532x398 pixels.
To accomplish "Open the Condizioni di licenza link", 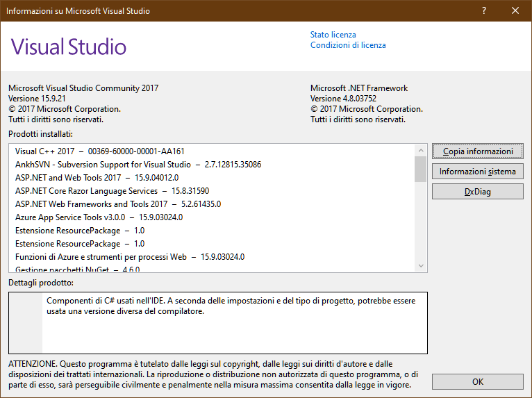I will tap(348, 45).
